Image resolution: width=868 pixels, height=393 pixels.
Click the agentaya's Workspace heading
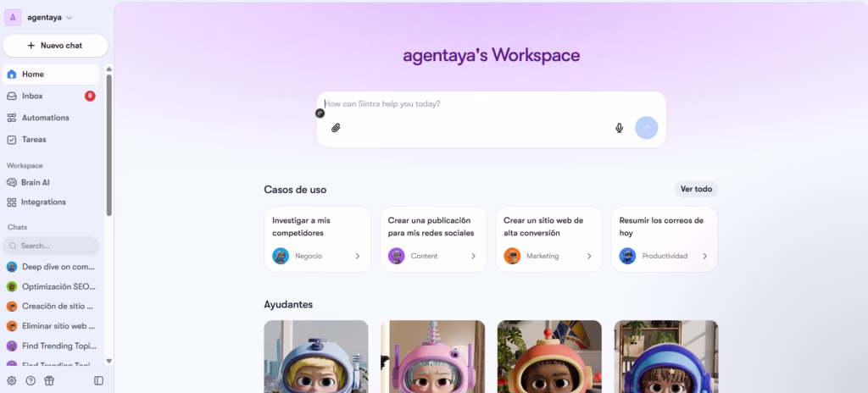[x=491, y=55]
